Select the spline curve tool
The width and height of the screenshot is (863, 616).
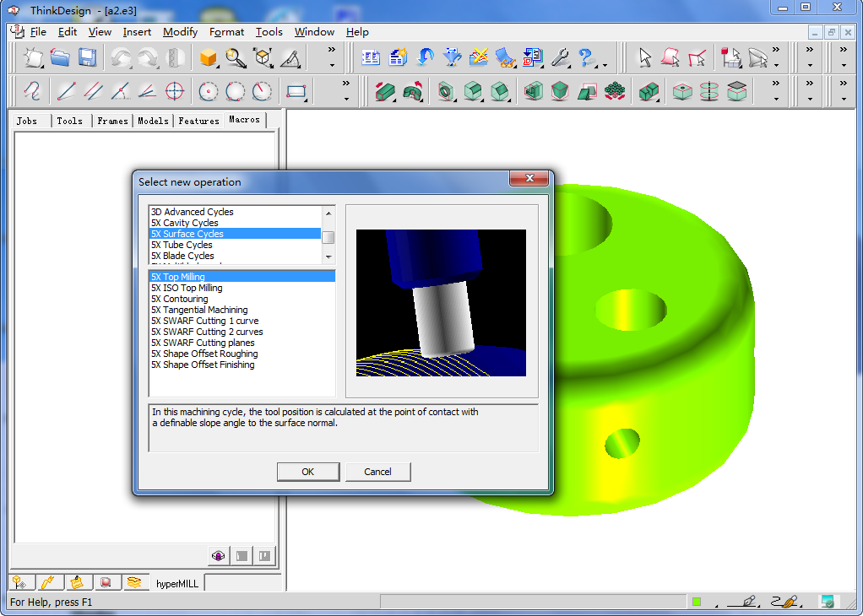point(32,91)
